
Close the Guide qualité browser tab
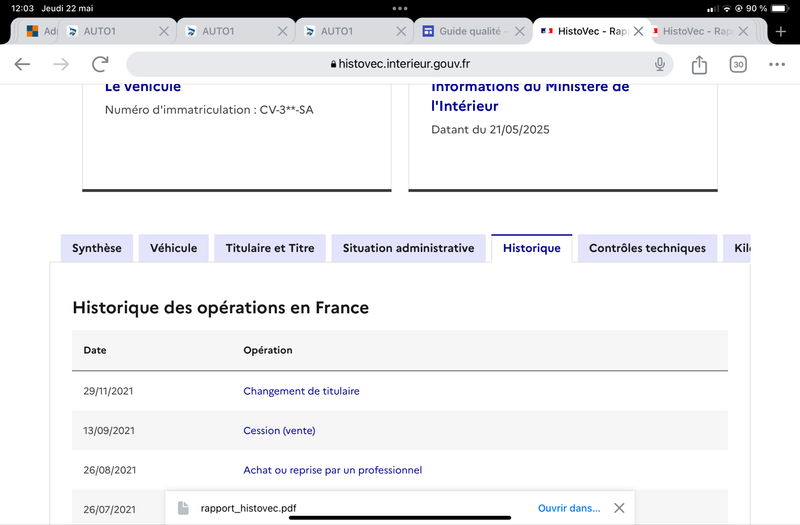click(x=519, y=31)
